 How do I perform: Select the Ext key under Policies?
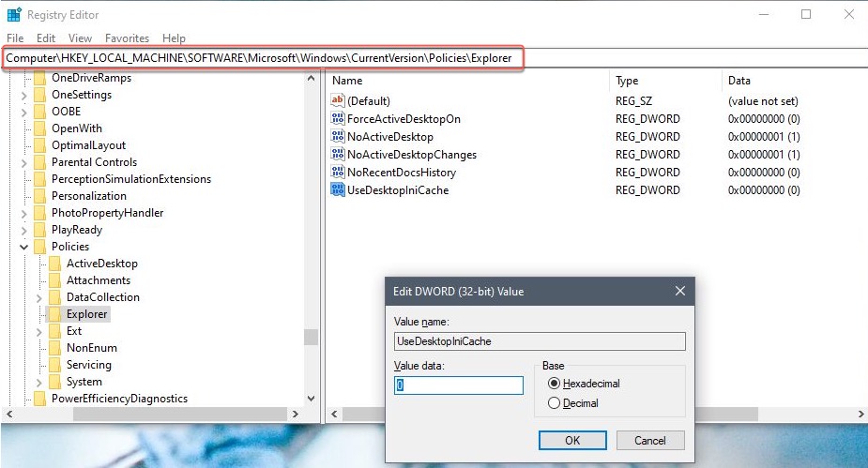click(x=74, y=331)
